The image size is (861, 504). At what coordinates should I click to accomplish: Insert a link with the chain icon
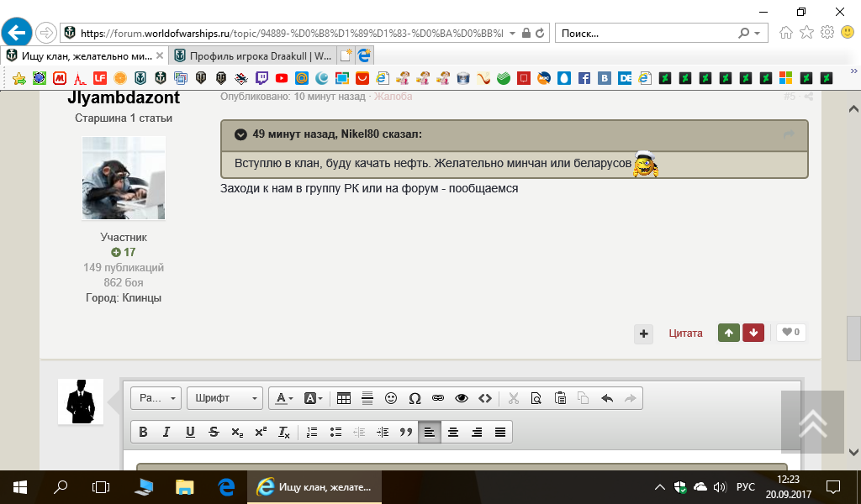coord(437,398)
